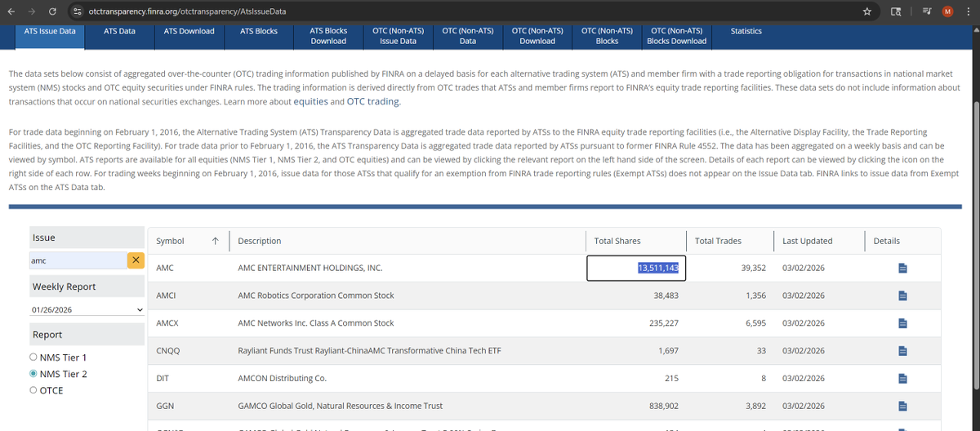Open the Chrome profile avatar

tap(947, 11)
